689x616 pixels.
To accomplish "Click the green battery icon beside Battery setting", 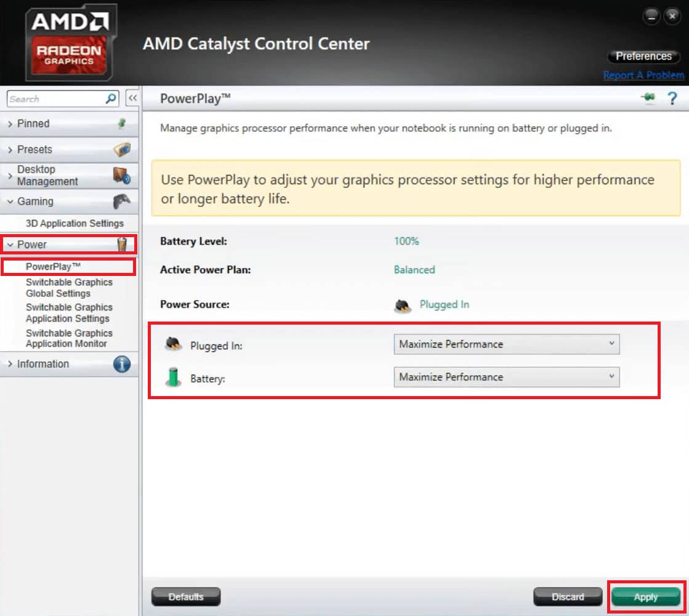I will coord(174,377).
